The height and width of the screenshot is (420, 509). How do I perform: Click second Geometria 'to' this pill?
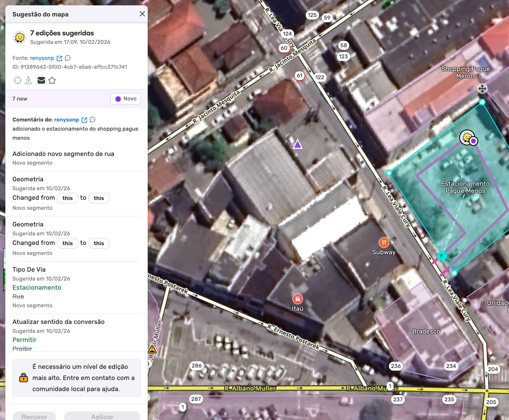coord(99,243)
